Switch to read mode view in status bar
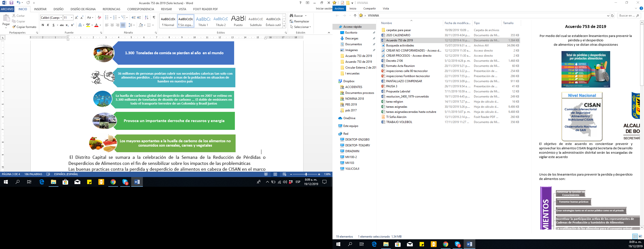The height and width of the screenshot is (249, 644). (266, 174)
